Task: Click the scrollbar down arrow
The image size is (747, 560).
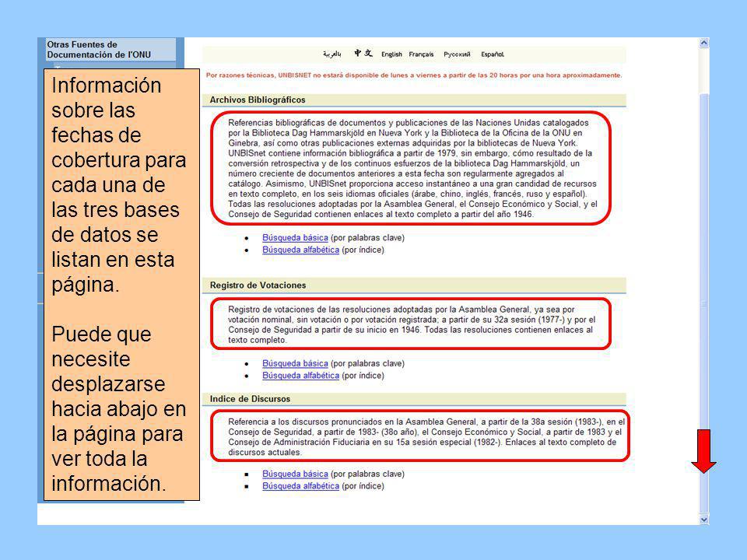Action: [704, 520]
